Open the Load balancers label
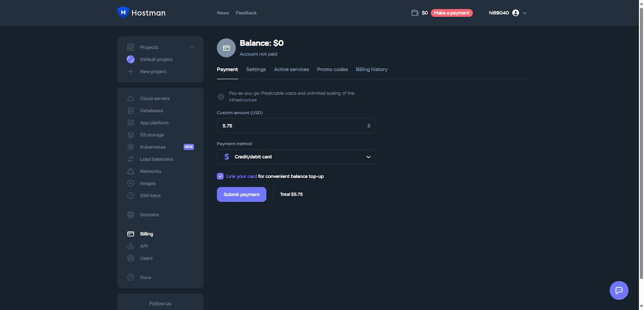This screenshot has height=310, width=644. tap(156, 159)
